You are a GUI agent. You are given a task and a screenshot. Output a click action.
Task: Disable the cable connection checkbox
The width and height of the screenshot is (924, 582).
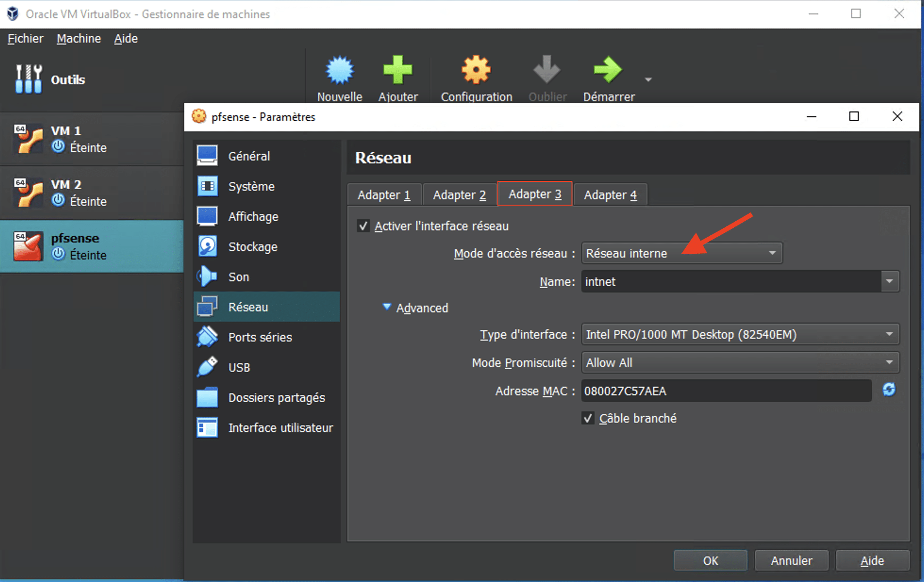(x=588, y=418)
